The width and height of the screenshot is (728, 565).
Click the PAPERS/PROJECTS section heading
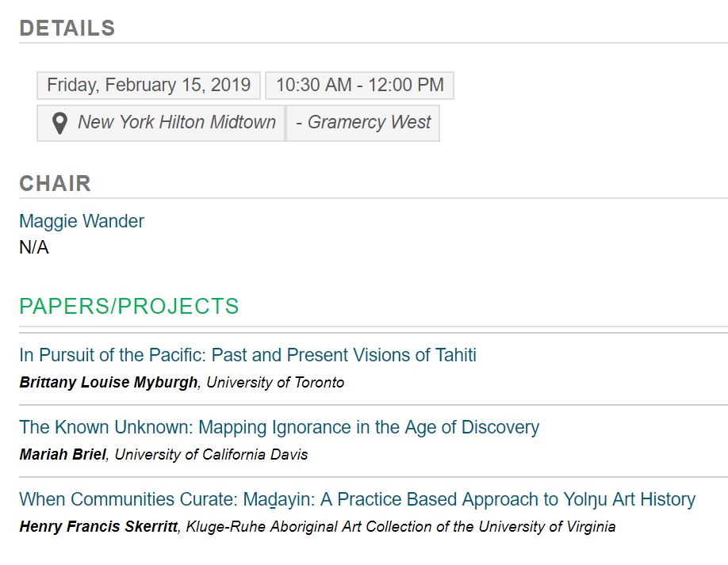(128, 307)
